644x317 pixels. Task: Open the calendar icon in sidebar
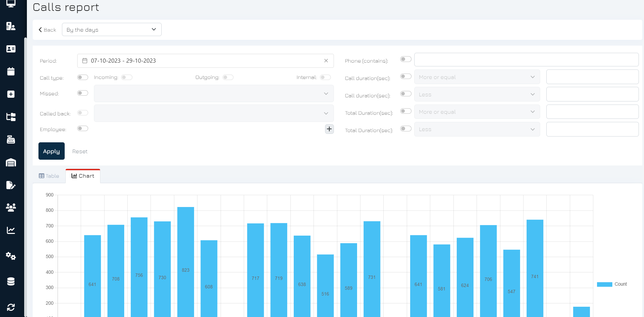(11, 72)
